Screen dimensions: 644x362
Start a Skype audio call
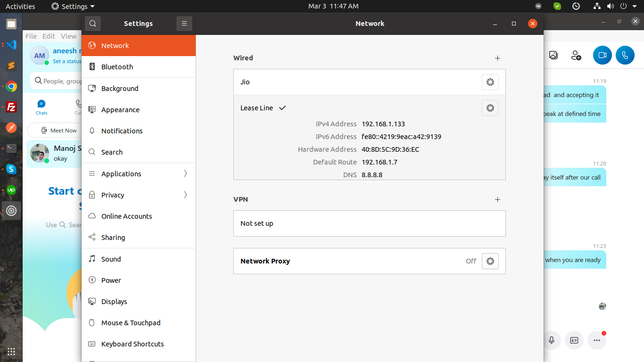click(x=625, y=55)
